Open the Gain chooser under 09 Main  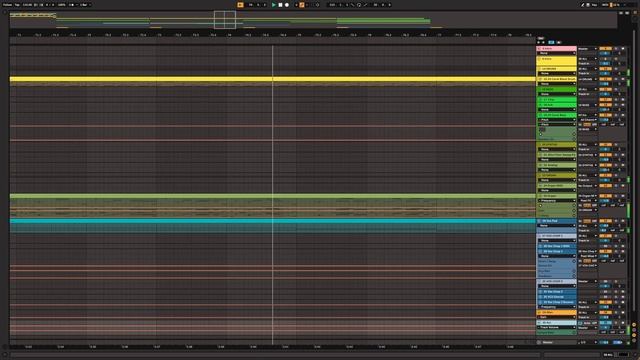tap(556, 317)
